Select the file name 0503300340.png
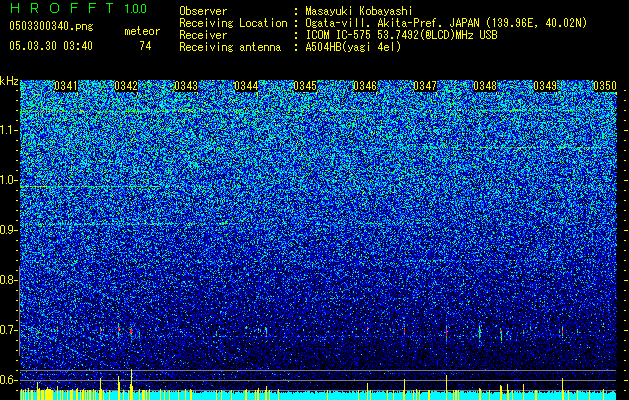Screen dimensions: 629x400 51,26
